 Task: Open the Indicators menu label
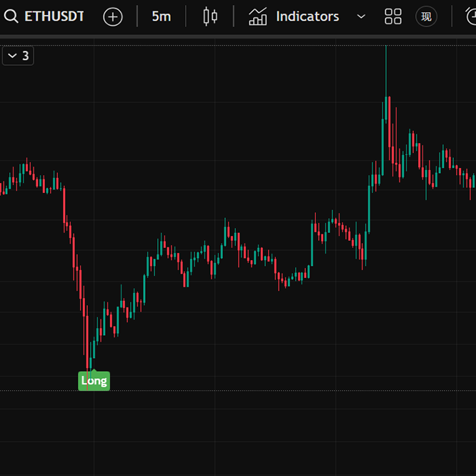click(307, 16)
